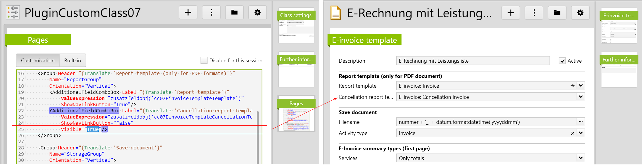This screenshot has height=165, width=644.
Task: Select the Customization tab
Action: (x=38, y=61)
